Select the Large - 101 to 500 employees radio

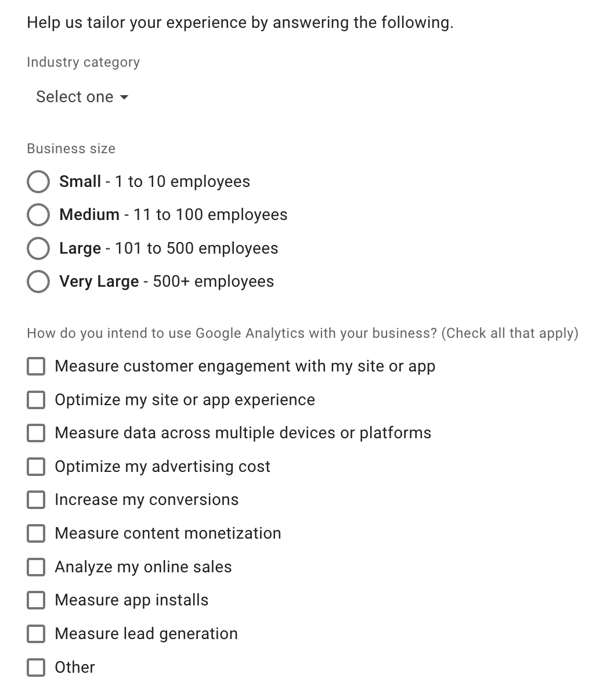38,248
